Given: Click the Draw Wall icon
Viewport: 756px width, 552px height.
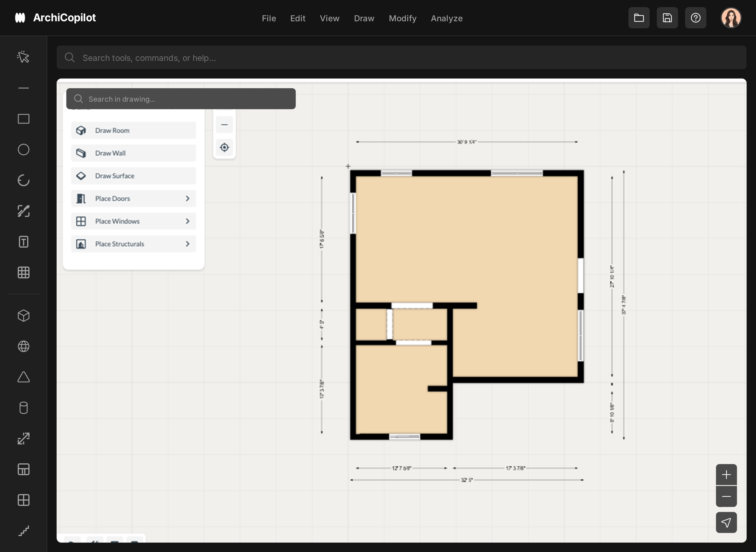Looking at the screenshot, I should click(81, 153).
